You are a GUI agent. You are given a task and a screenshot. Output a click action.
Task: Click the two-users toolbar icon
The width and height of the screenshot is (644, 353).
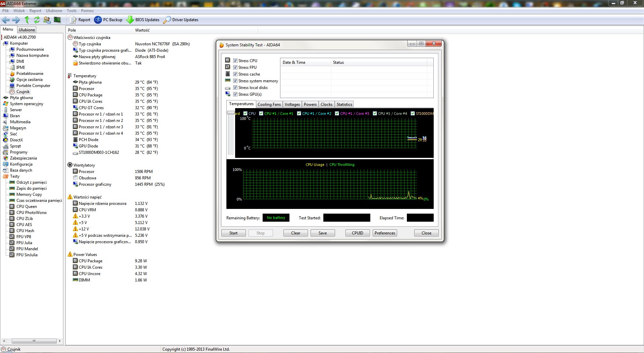point(47,20)
